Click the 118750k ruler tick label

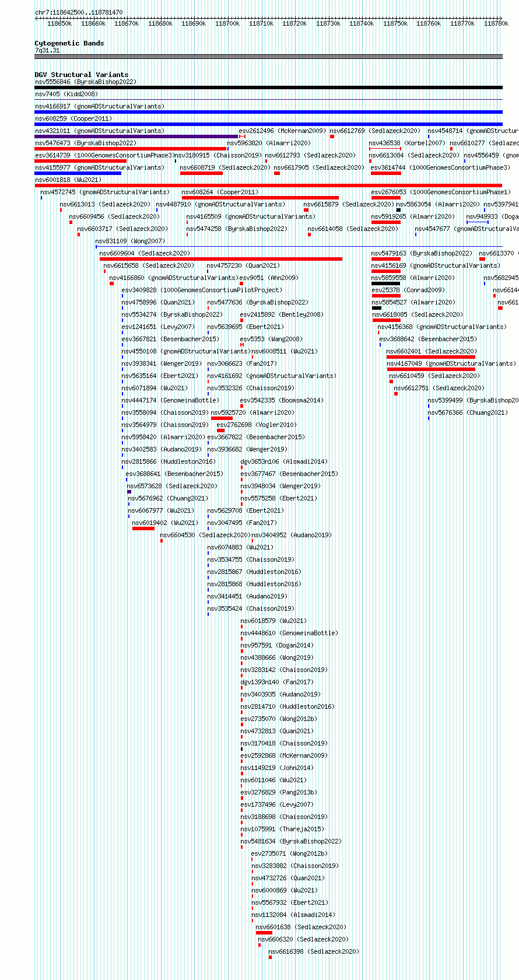pos(395,23)
